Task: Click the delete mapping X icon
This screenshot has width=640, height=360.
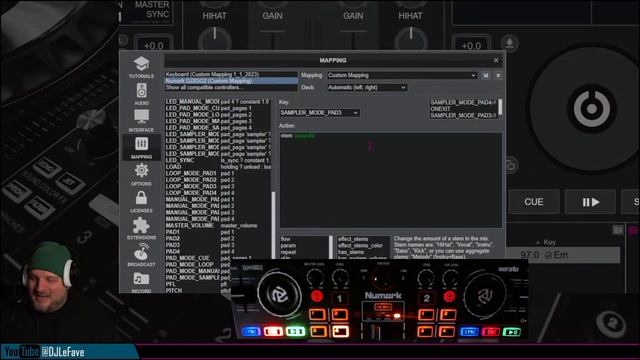Action: point(498,76)
